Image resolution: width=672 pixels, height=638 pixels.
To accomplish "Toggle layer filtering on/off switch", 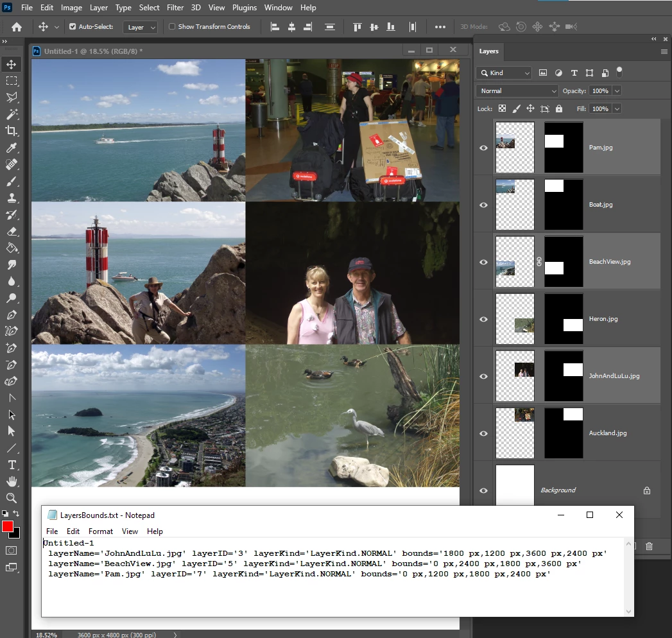I will tap(619, 72).
